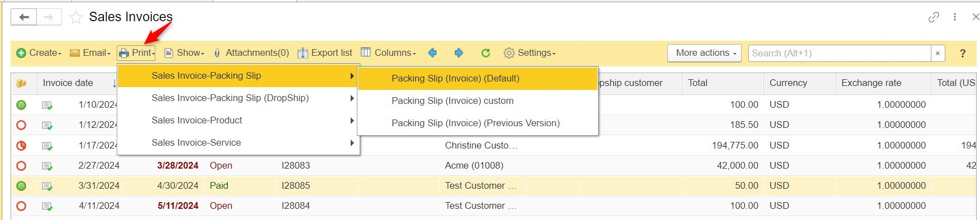Viewport: 980px width, 220px height.
Task: Click the blue right arrow in toolbar
Action: coord(458,53)
